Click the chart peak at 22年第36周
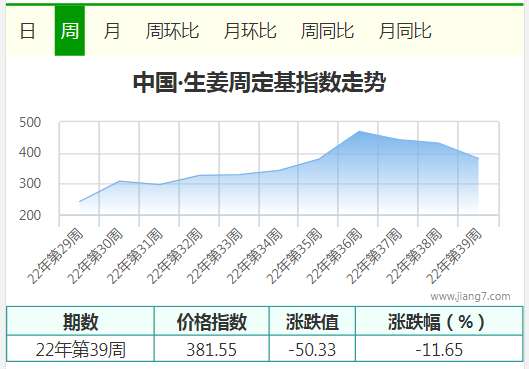 [x=359, y=131]
